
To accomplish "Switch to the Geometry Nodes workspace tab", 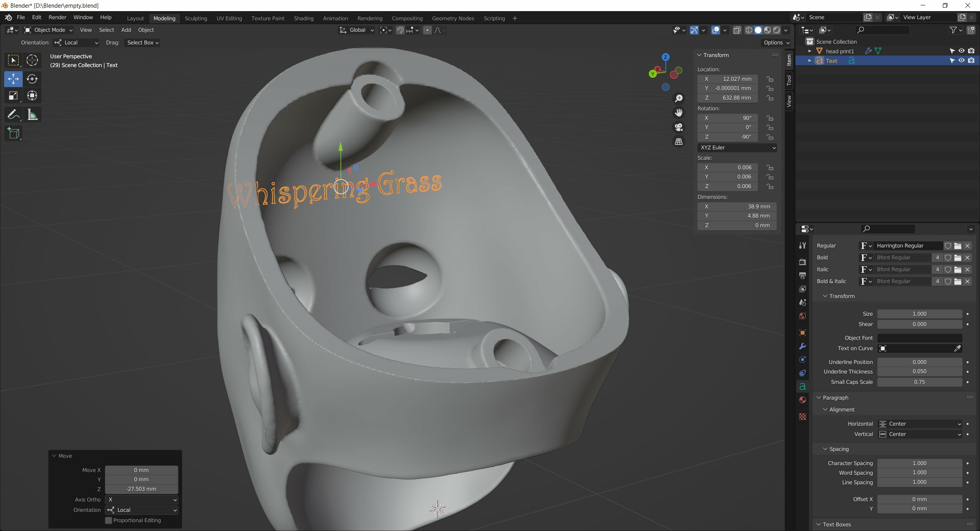I will pos(453,18).
